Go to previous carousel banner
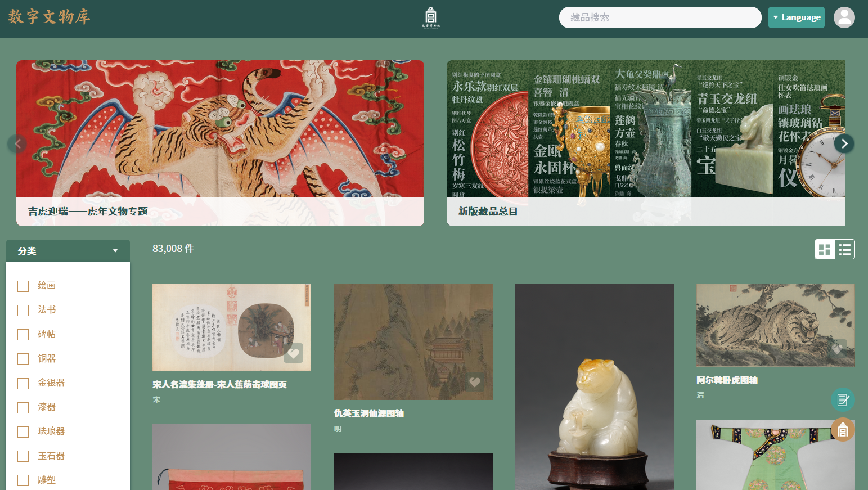Screen dimensions: 868x490 (17, 143)
